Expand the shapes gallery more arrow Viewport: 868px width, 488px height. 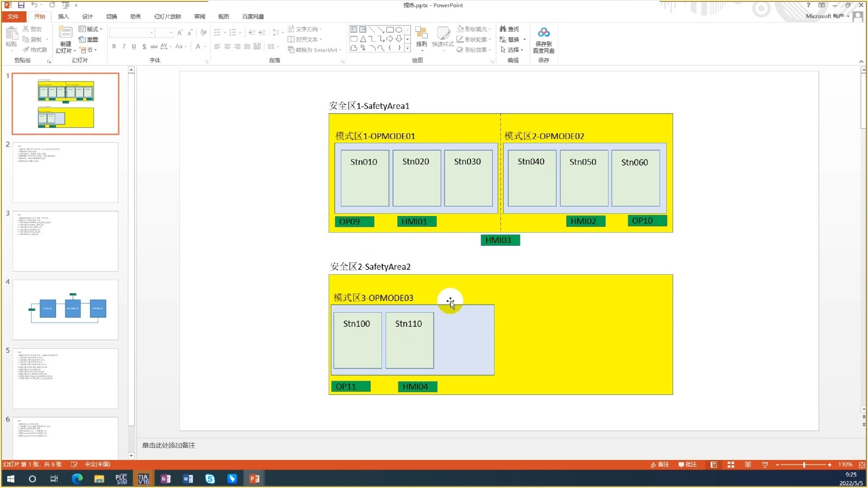click(x=407, y=48)
